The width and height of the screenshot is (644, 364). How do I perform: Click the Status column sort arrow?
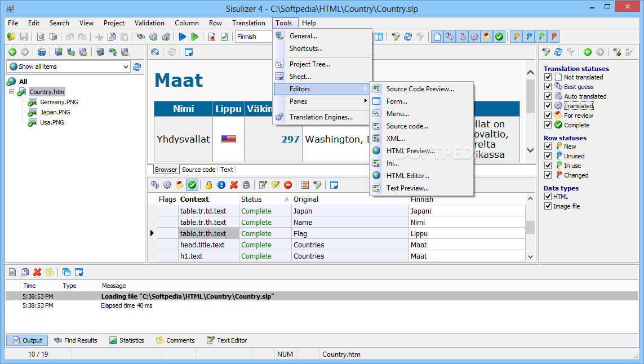pos(287,199)
